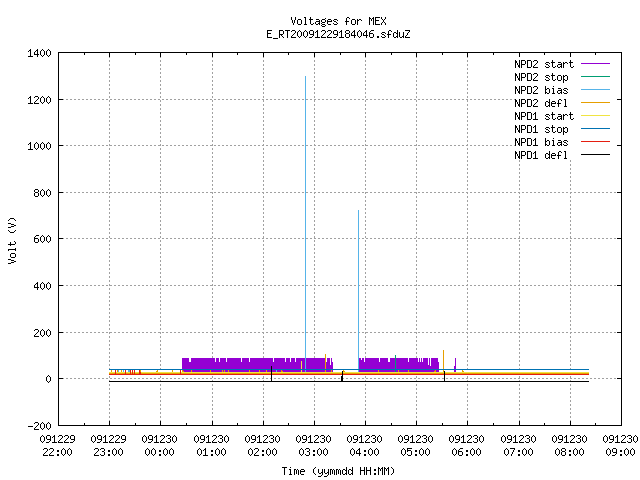
Task: Click the '091230 02:00' x-axis tick label
Action: [262, 446]
